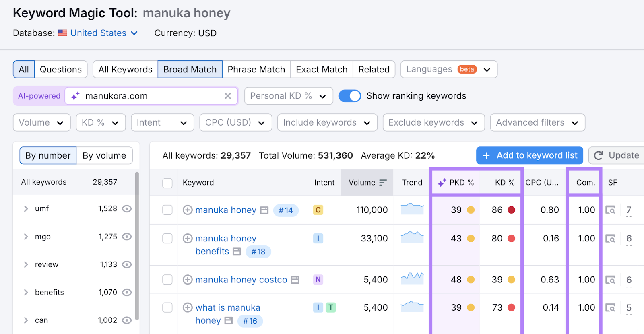Open the Include keywords dropdown
The width and height of the screenshot is (644, 334).
pos(327,122)
